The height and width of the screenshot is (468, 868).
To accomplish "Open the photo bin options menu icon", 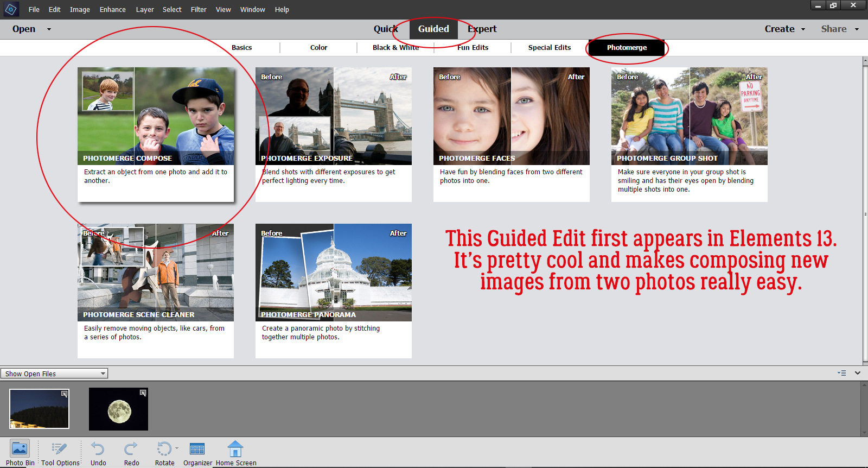I will tap(842, 373).
